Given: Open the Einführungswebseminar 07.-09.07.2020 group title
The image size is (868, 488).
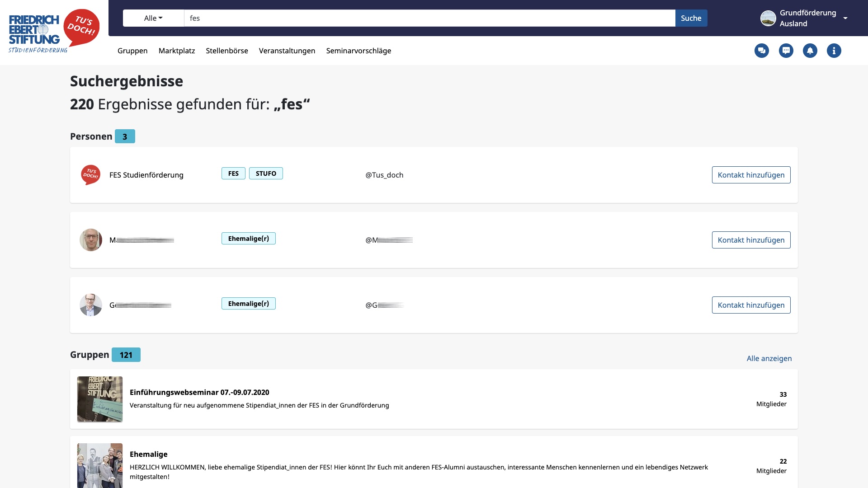Looking at the screenshot, I should pyautogui.click(x=199, y=392).
